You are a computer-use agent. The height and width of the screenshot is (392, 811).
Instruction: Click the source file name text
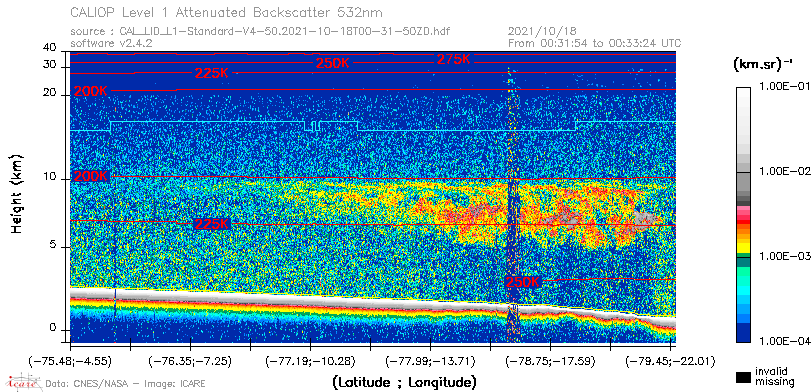[260, 32]
